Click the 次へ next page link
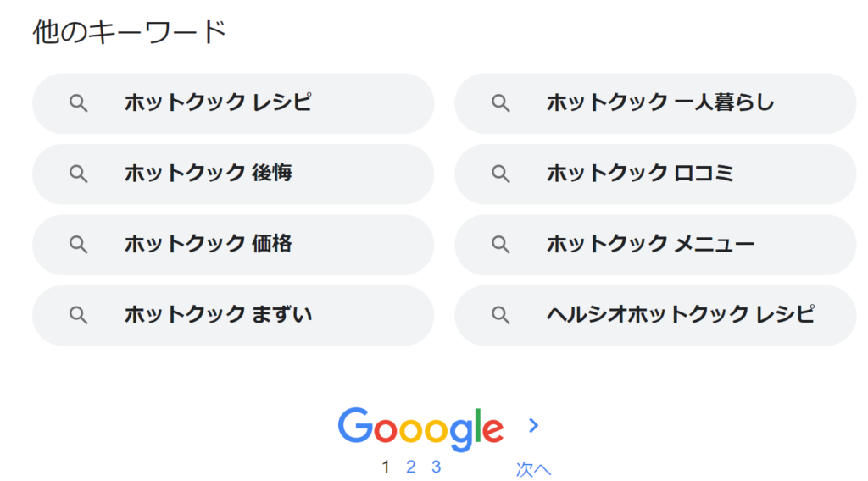The image size is (868, 481). tap(534, 469)
